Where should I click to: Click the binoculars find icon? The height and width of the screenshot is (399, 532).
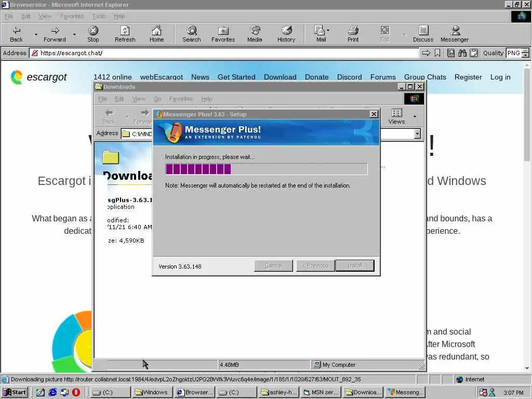tap(462, 53)
